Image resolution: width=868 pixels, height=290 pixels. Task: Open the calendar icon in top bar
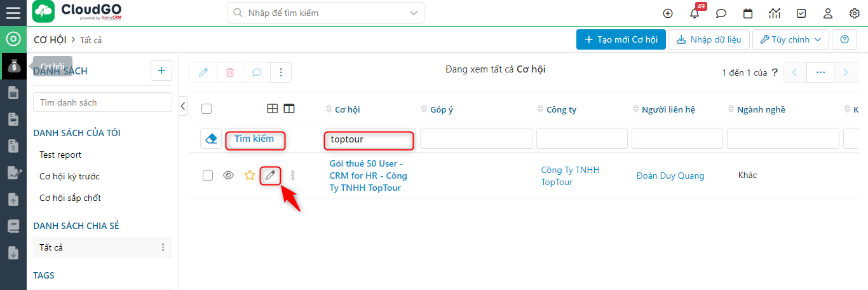point(748,13)
